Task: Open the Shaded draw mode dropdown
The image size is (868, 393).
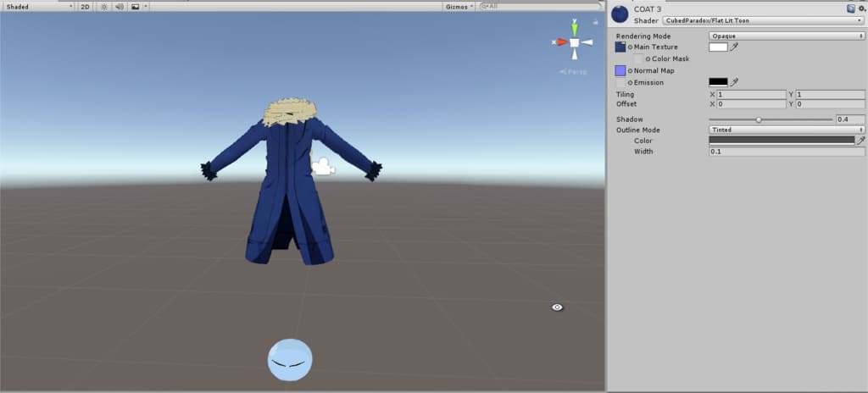Action: pyautogui.click(x=39, y=7)
